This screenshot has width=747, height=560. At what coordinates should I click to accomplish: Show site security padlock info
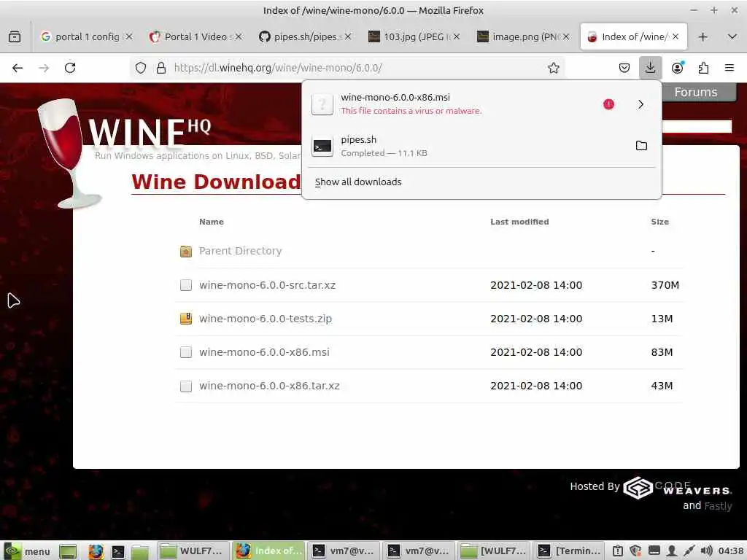click(161, 68)
